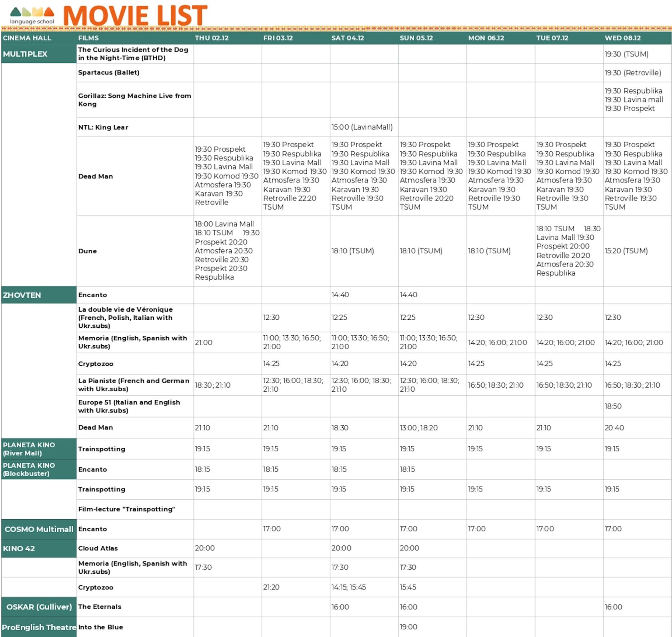Click the Into the Blue 19:00 showtime
The image size is (672, 637).
[x=408, y=627]
